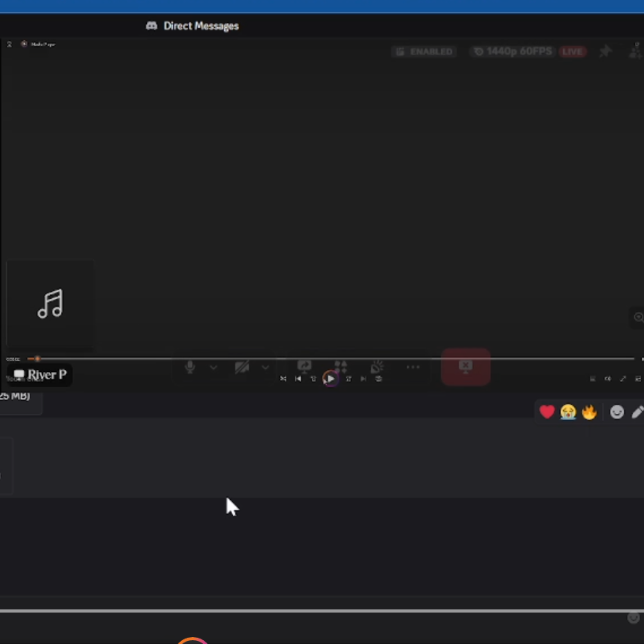This screenshot has width=644, height=644.
Task: Mute the microphone in call controls
Action: (x=190, y=367)
